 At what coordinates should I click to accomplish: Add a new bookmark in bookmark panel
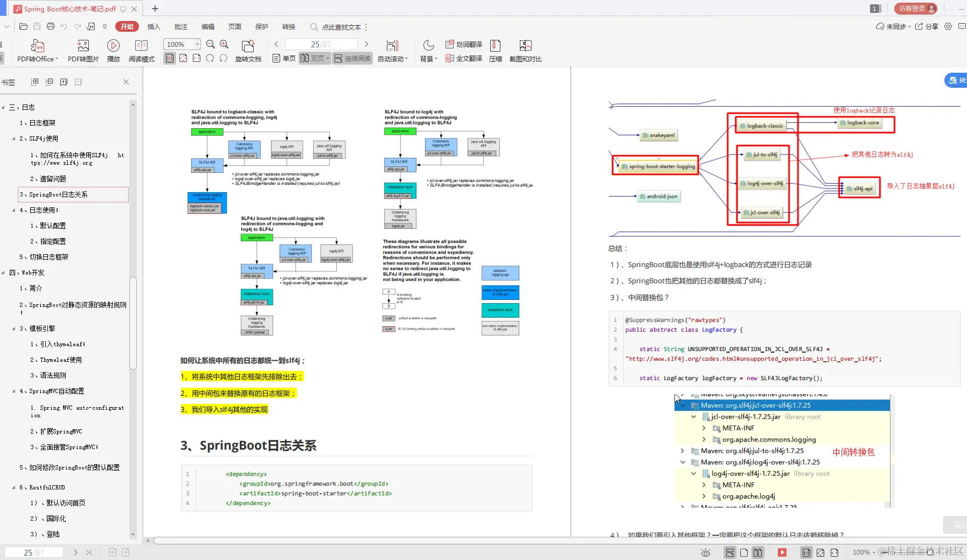(x=64, y=82)
